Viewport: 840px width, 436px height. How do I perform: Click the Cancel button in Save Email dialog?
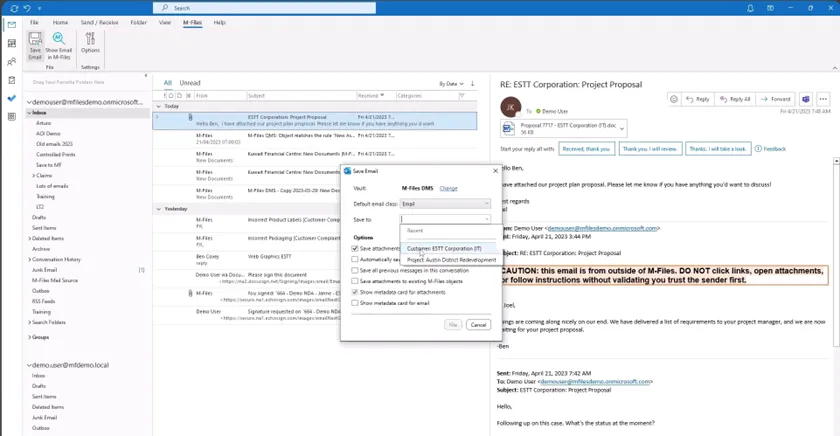478,325
